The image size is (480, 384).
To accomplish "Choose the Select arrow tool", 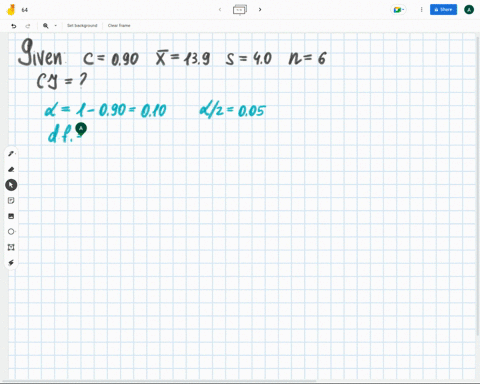I will tap(11, 185).
